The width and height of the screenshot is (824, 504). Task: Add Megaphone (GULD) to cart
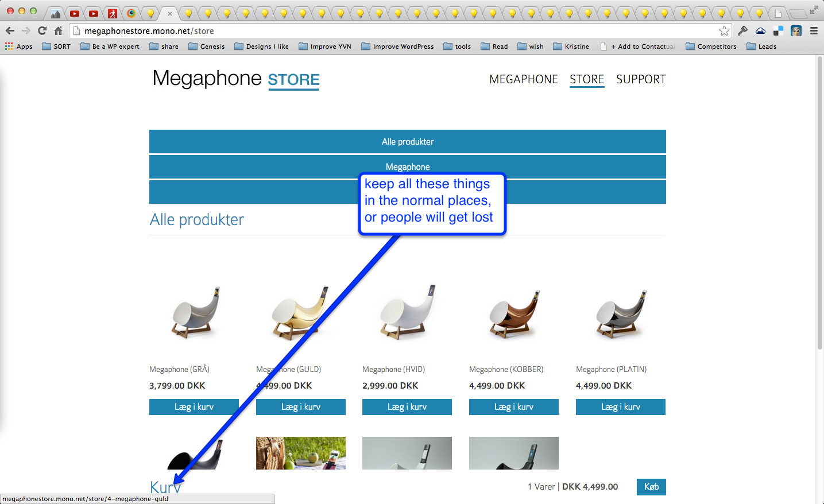click(301, 407)
